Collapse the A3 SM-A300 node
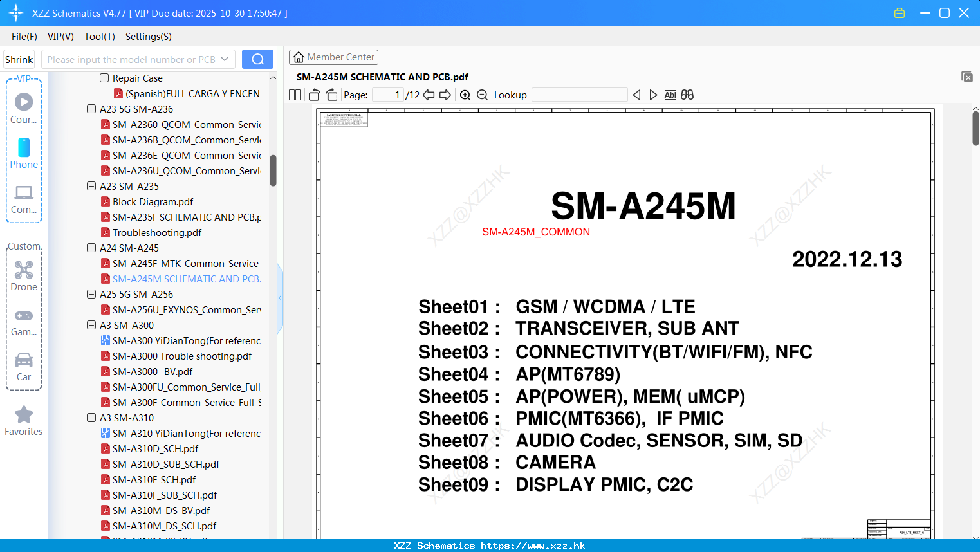 (x=91, y=325)
